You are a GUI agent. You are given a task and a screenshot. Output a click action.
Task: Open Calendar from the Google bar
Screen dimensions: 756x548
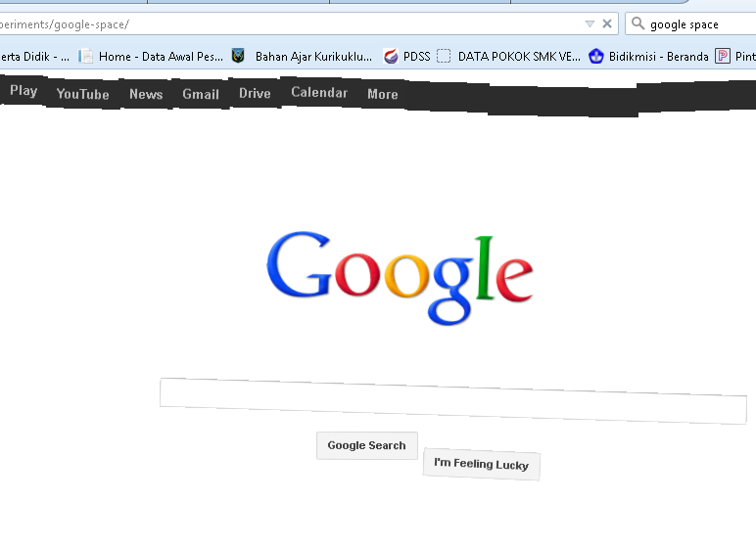click(319, 92)
